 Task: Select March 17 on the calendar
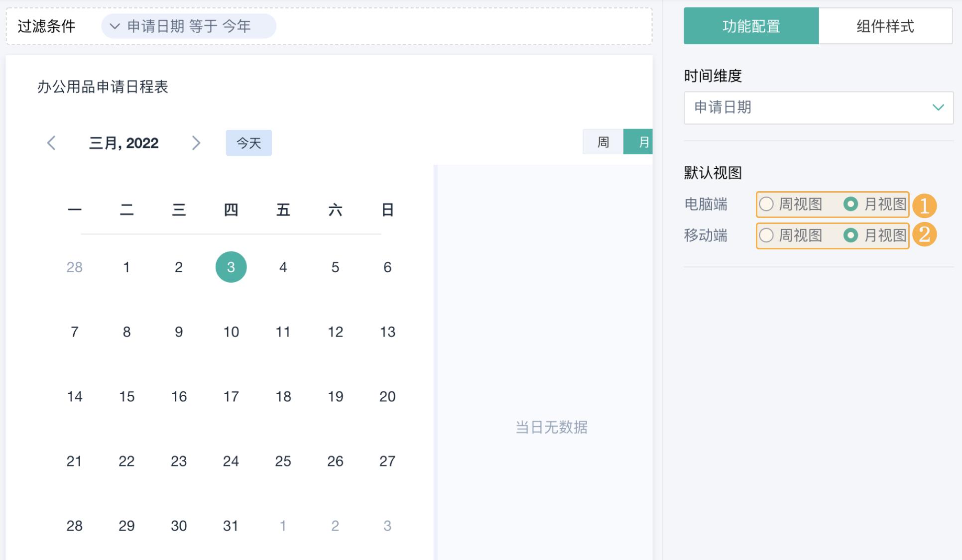tap(231, 396)
